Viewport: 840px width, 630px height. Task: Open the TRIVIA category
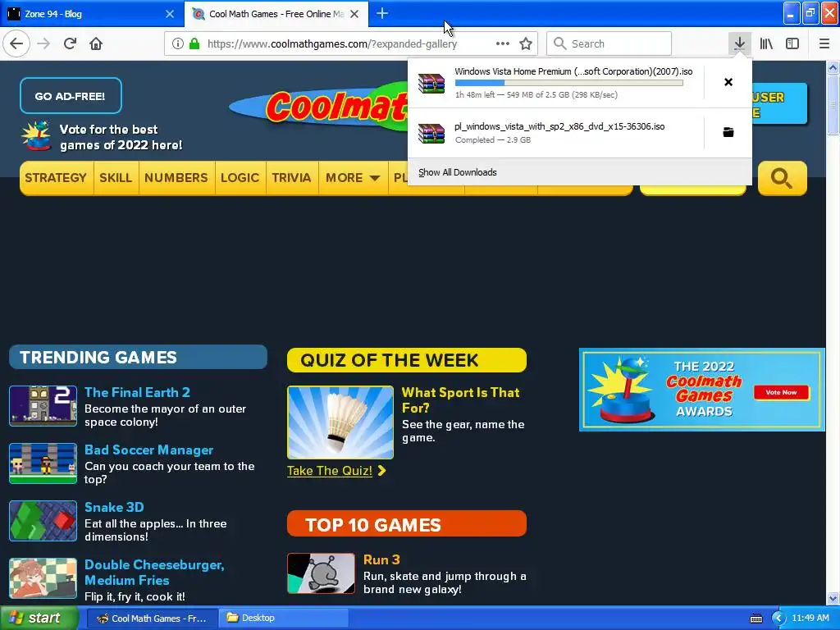click(x=291, y=178)
